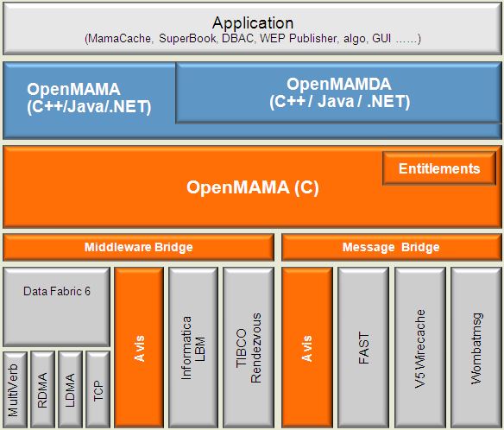Click the Message Bridge bar
The image size is (504, 430).
(x=392, y=247)
